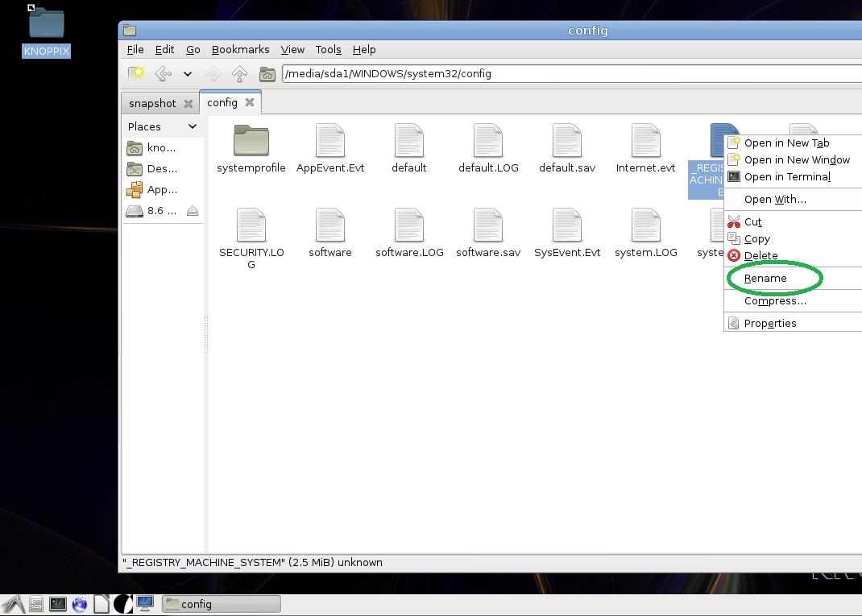Choose Copy from context menu
Image resolution: width=862 pixels, height=616 pixels.
pos(793,239)
